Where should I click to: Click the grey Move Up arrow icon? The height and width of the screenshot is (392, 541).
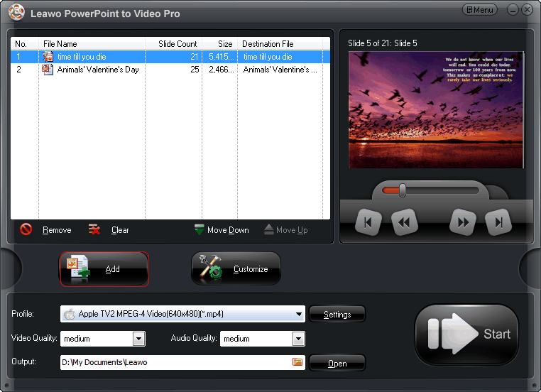click(269, 229)
